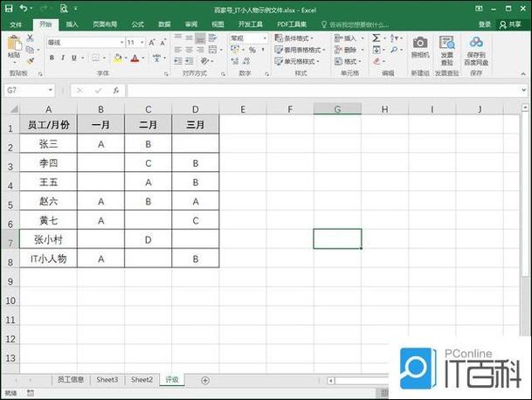Click the Fill Color bucket swatch
This screenshot has height=400, width=532.
pos(117,58)
